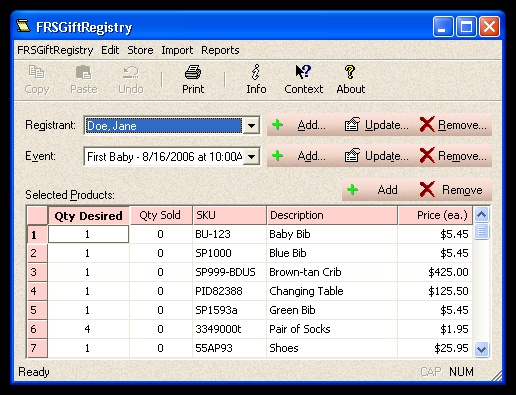Screen dimensions: 516x395
Task: Update the selected registrant
Action: pos(376,125)
